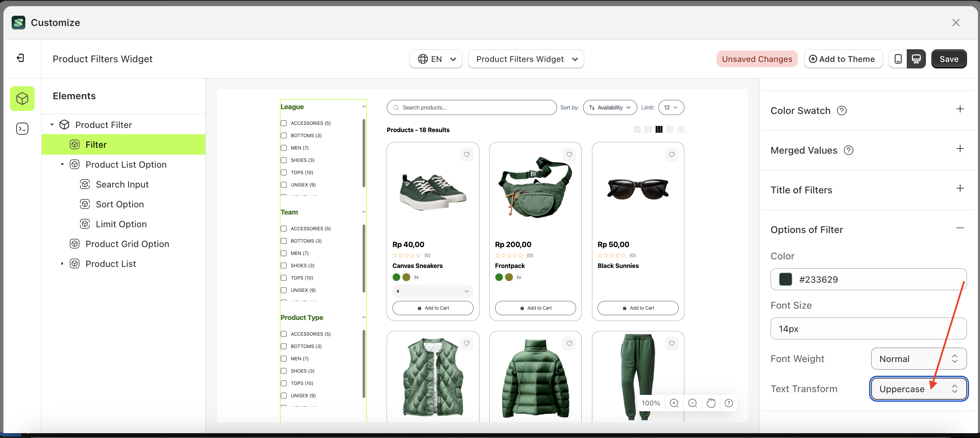
Task: Select the two-column grid layout icon
Action: 648,130
